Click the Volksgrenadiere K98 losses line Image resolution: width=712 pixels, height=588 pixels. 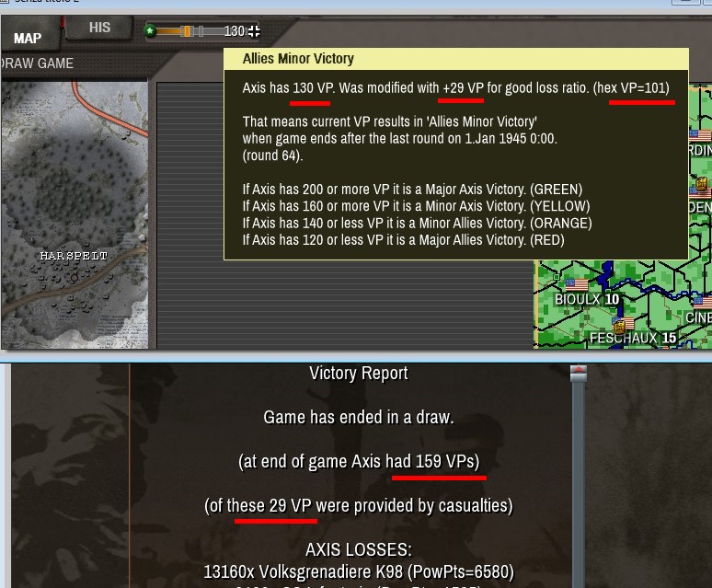click(x=359, y=571)
